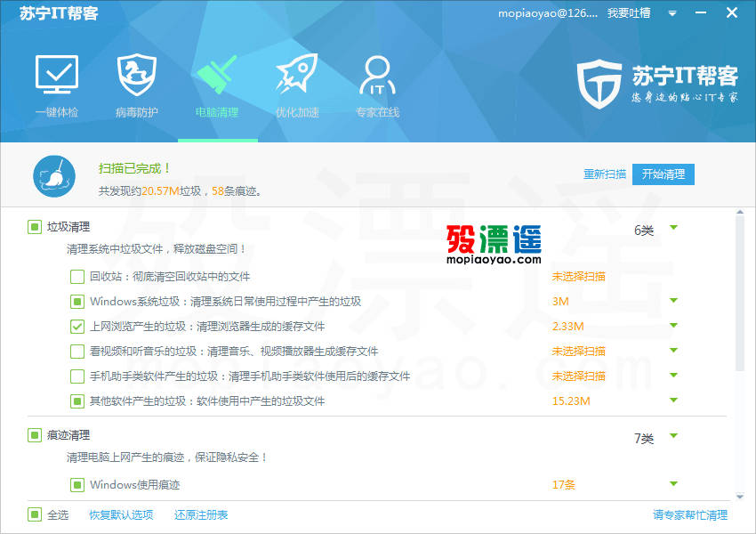
Task: Expand the 上网浏览产生的垃圾 2.33M row arrow
Action: click(674, 326)
